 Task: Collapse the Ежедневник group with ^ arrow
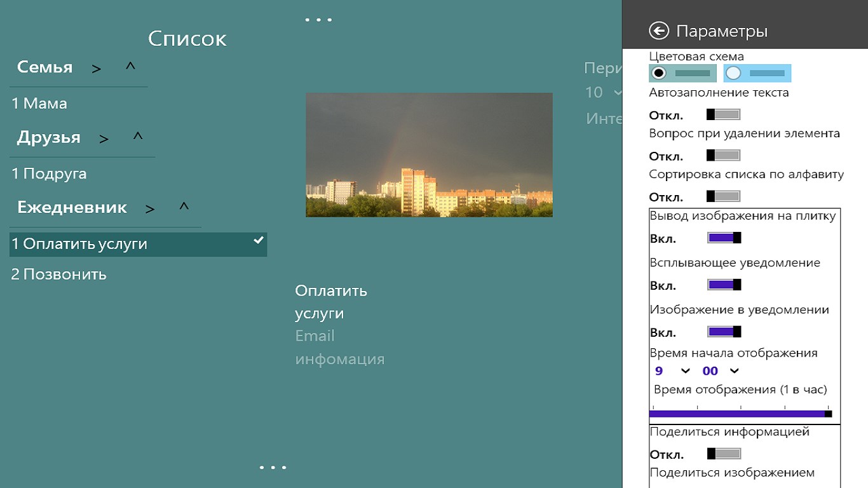[184, 207]
